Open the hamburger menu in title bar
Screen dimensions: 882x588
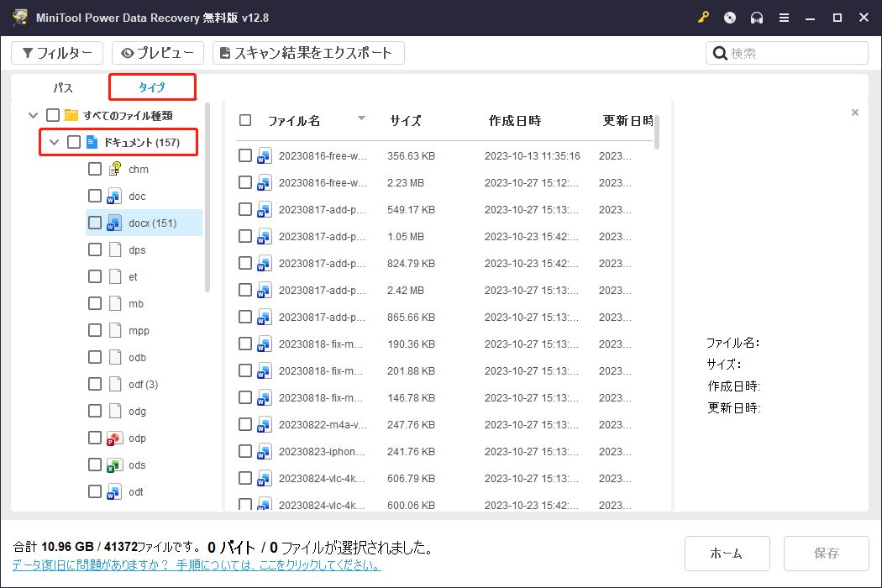click(x=784, y=17)
